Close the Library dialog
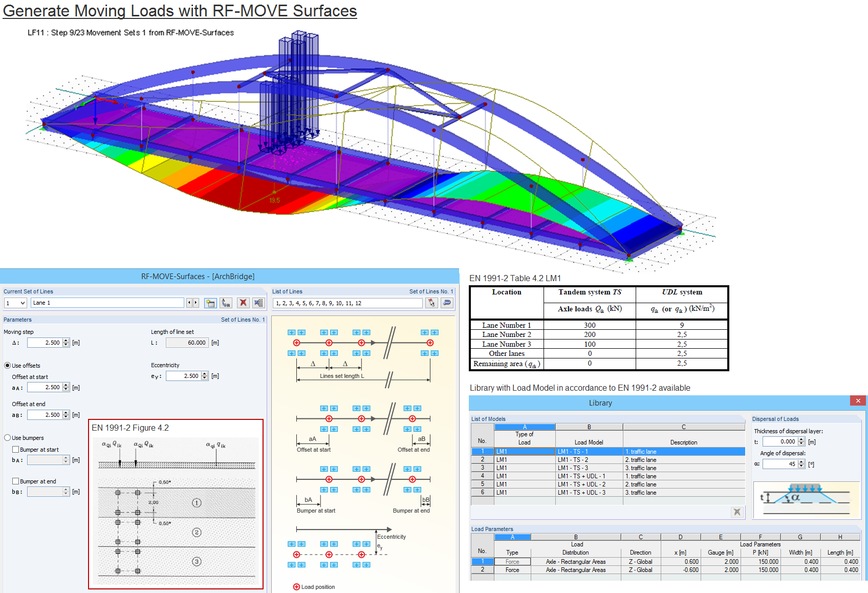The height and width of the screenshot is (593, 868). click(x=858, y=400)
